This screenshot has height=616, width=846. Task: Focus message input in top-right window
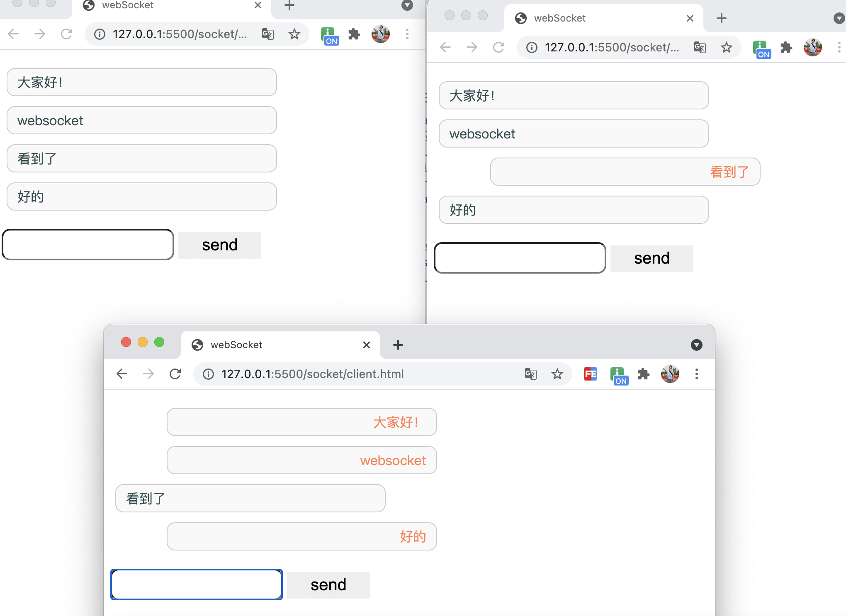click(x=520, y=258)
